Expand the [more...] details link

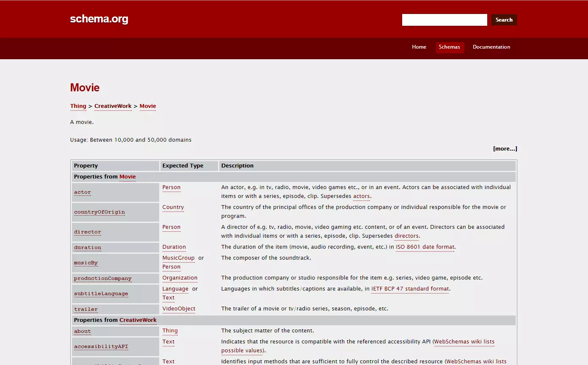[x=505, y=149]
